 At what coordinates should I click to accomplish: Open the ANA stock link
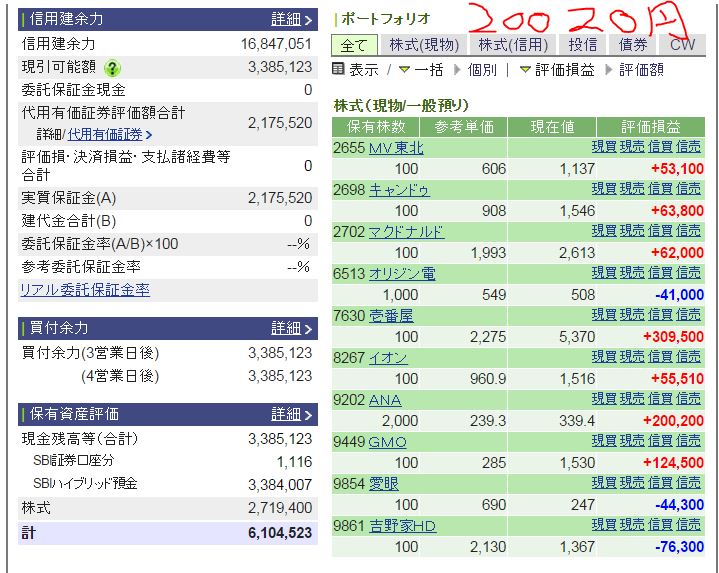click(x=385, y=400)
